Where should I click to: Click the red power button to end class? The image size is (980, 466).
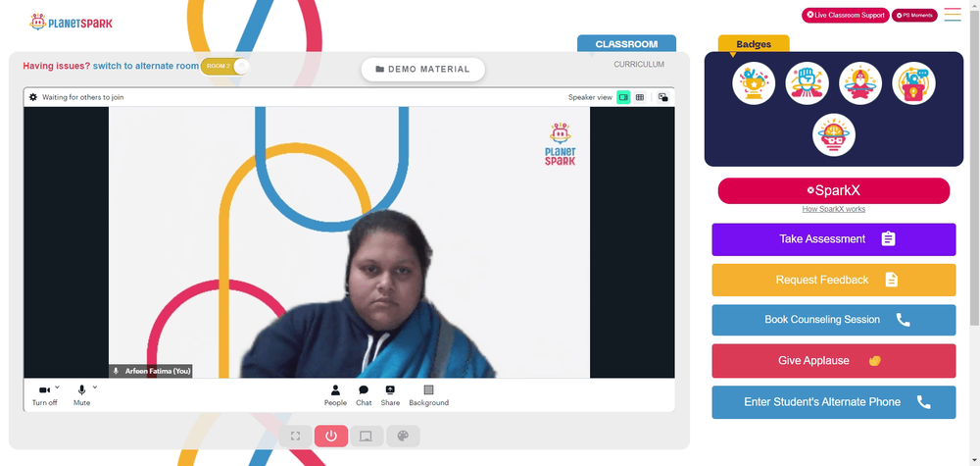tap(331, 436)
